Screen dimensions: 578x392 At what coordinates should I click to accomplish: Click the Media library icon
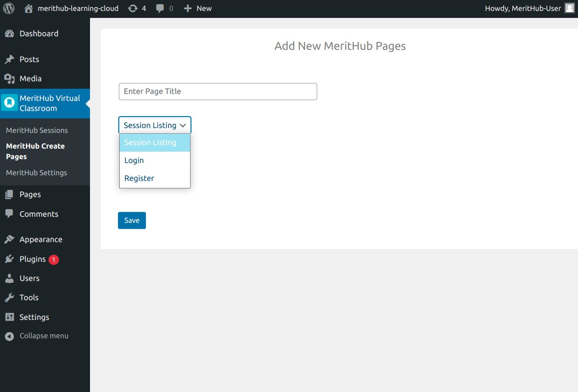9,79
